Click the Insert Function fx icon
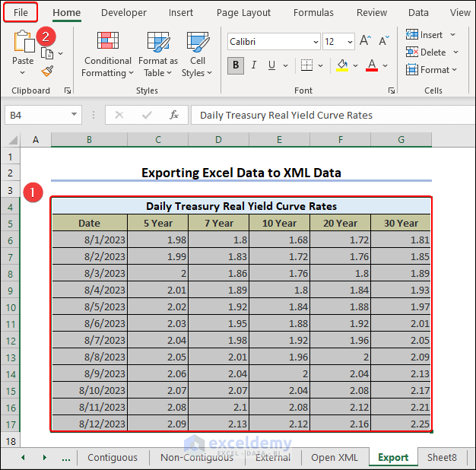Viewport: 476px width, 470px height. pyautogui.click(x=173, y=115)
